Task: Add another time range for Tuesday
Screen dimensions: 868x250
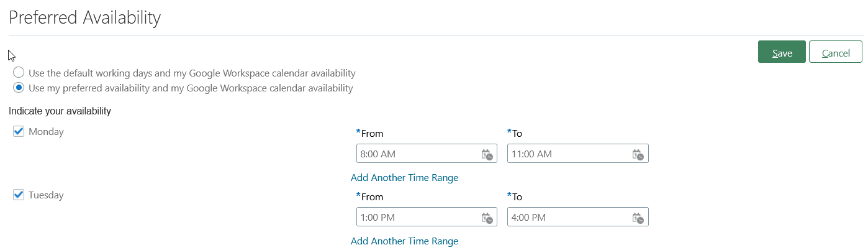Action: coord(404,241)
